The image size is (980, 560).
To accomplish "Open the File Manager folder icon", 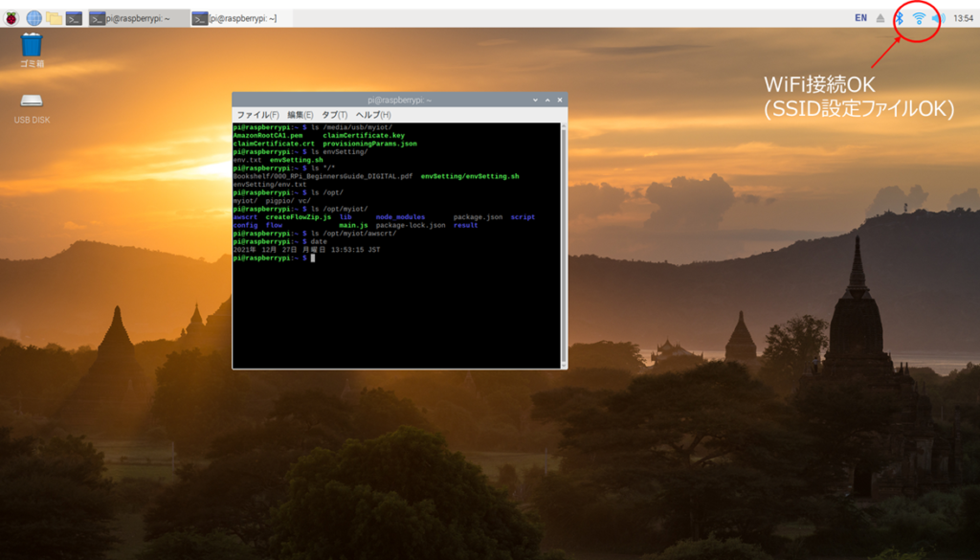I will pyautogui.click(x=54, y=17).
